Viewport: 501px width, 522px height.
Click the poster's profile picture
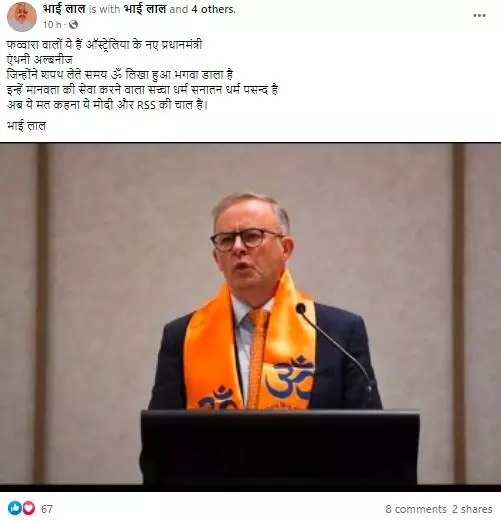pos(22,17)
